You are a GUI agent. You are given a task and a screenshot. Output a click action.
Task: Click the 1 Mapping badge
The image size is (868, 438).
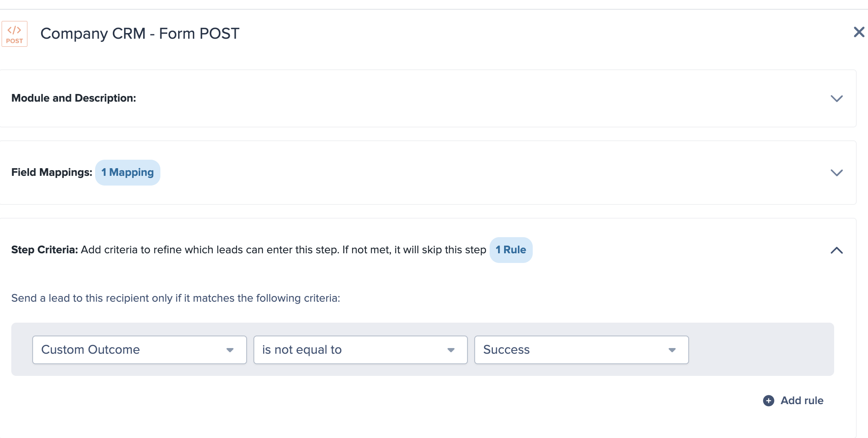point(127,173)
